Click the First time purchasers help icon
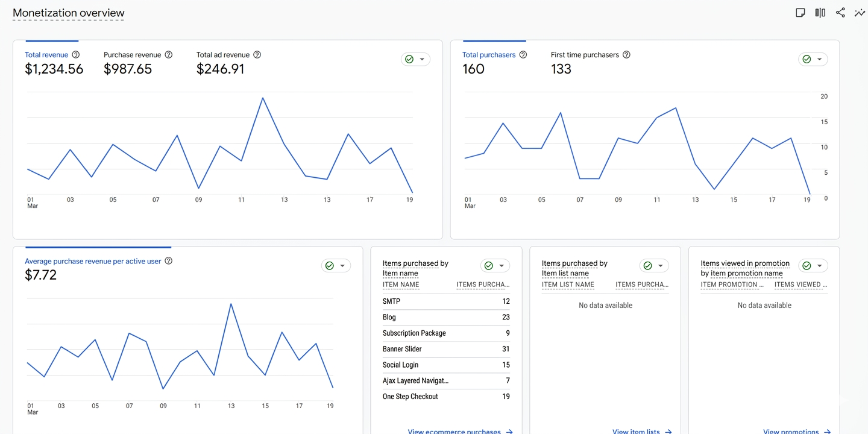868x434 pixels. [626, 54]
